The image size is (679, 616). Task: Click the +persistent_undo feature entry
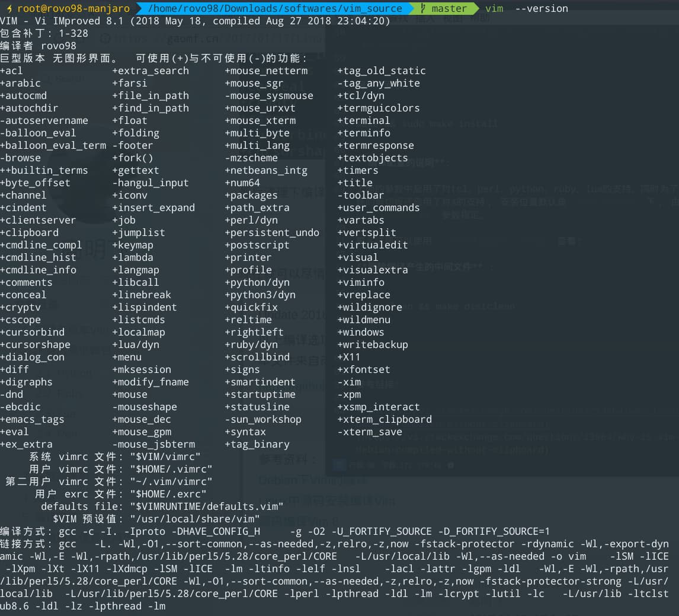271,232
